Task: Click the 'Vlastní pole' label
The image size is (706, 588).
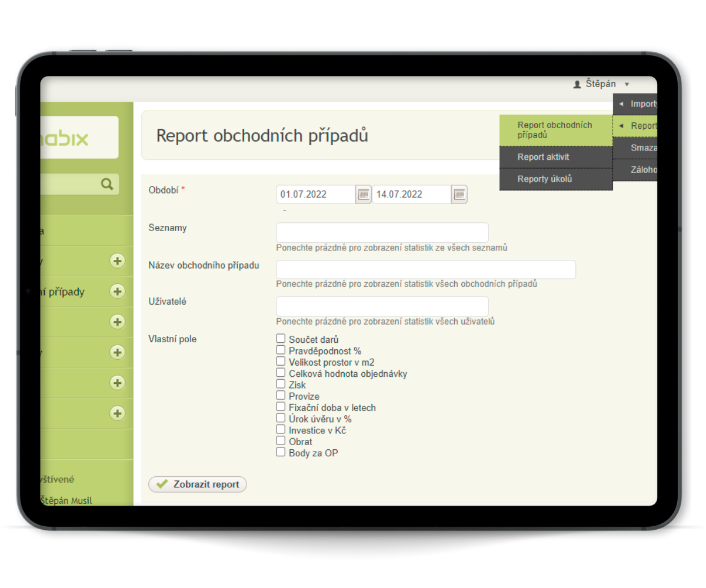Action: click(173, 339)
